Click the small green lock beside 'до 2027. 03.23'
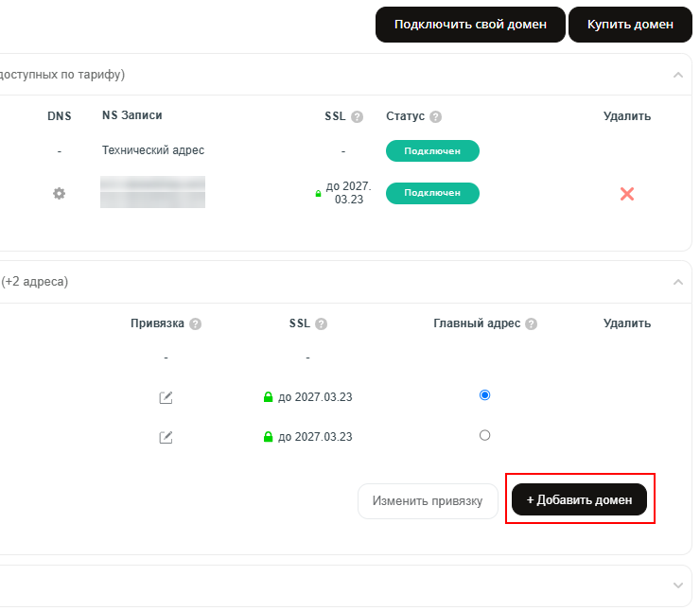The height and width of the screenshot is (611, 700). pos(318,194)
